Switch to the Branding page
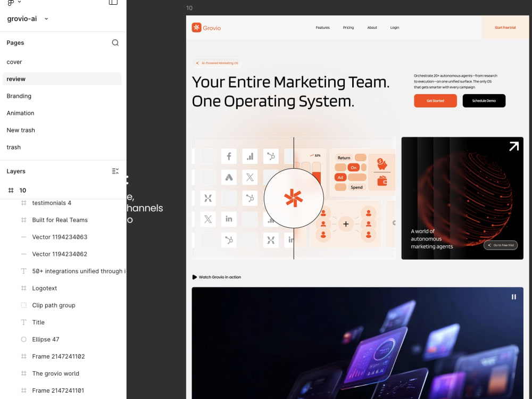The width and height of the screenshot is (532, 399). click(x=62, y=96)
